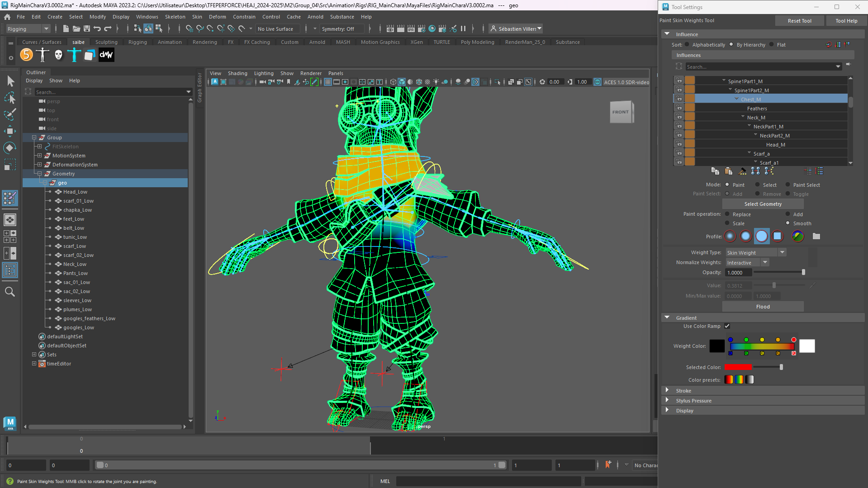Pick the Gaussian brush profile
This screenshot has height=488, width=868.
[730, 236]
